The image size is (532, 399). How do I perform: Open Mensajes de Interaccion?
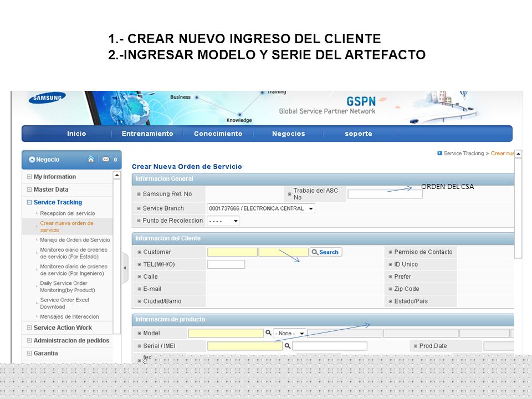tap(70, 316)
